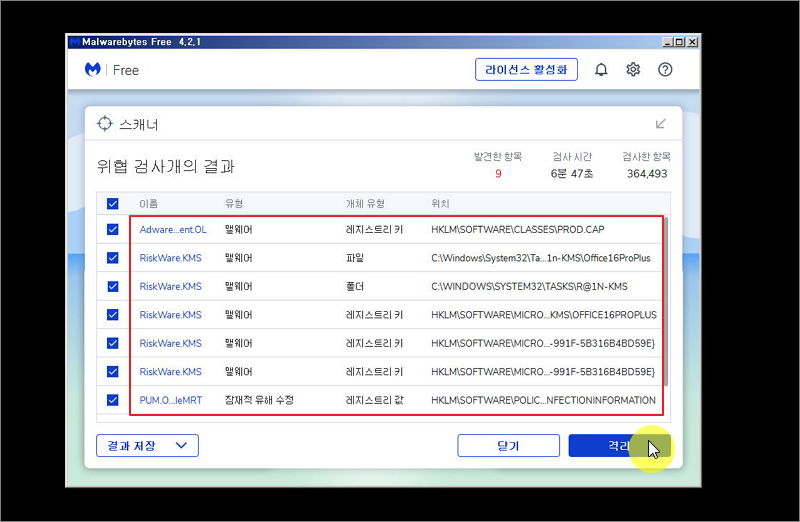
Task: Click the scanner crosshair icon
Action: pos(105,123)
